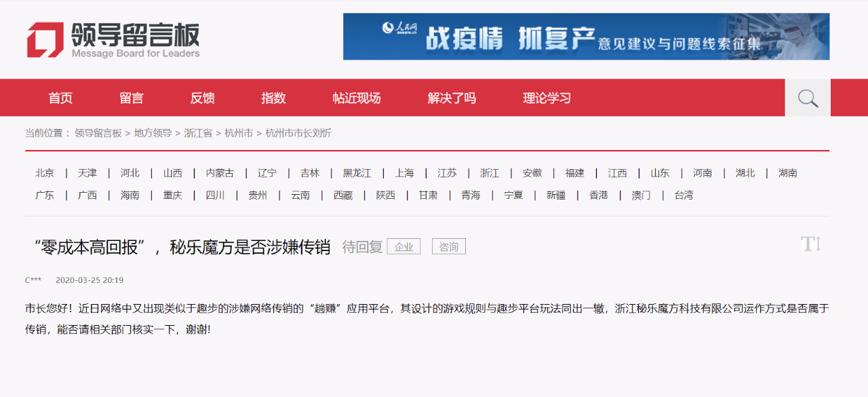Open the 首页 navigation tab

(60, 98)
